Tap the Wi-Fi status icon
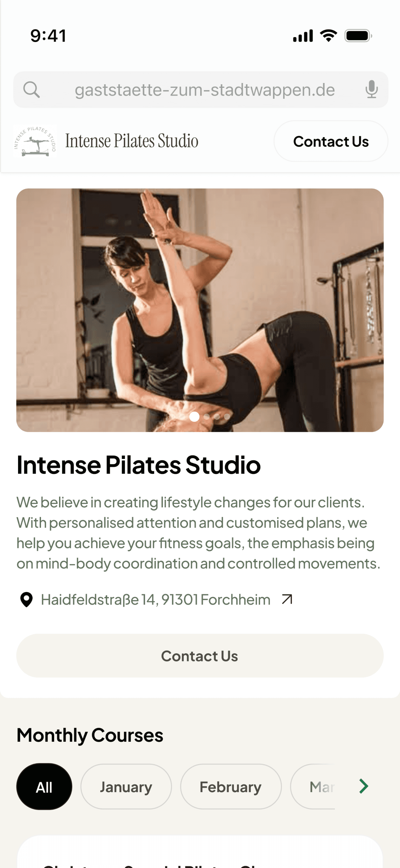 (328, 36)
